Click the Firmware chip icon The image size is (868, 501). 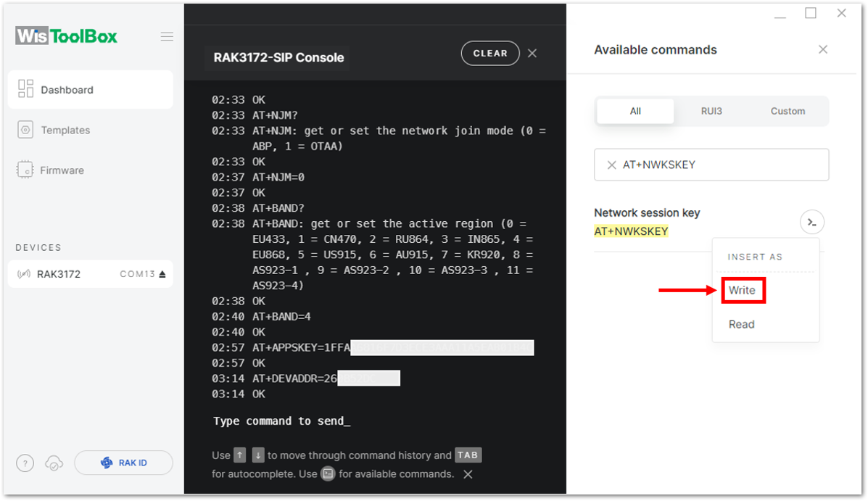pos(25,170)
